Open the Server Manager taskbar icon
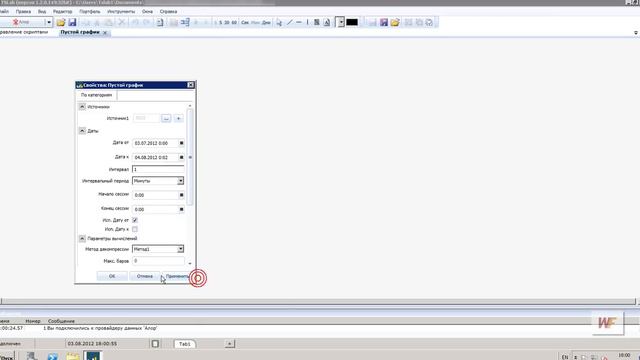Screen dimensions: 640x360 [32, 356]
